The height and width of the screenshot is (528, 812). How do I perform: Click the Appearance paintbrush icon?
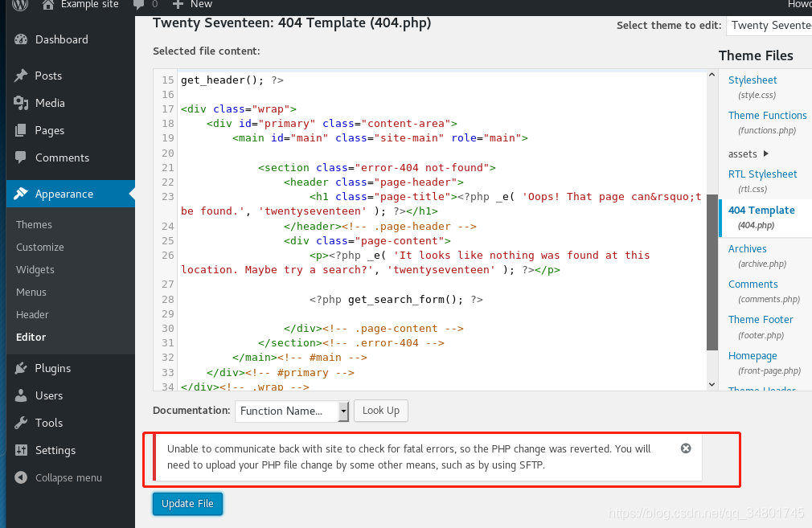pos(21,194)
